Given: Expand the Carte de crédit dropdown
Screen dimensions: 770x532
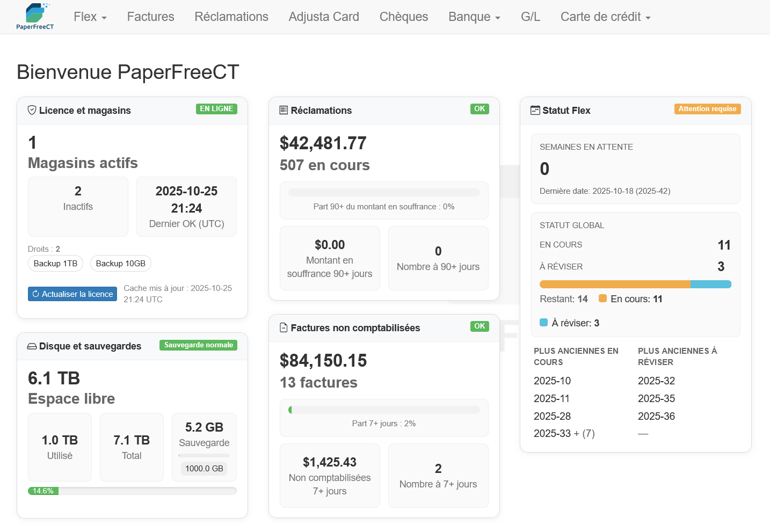Looking at the screenshot, I should point(605,17).
